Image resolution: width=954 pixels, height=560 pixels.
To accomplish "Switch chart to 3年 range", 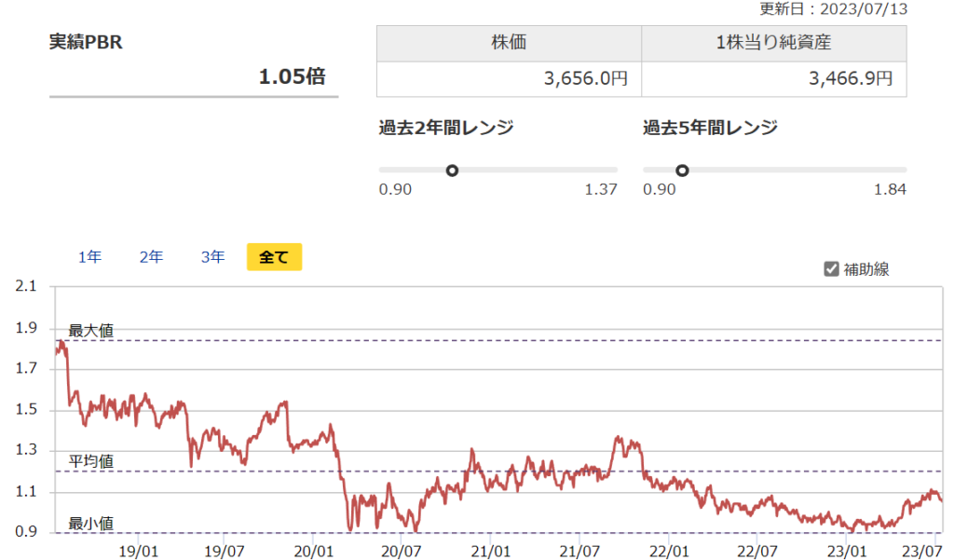I will coord(213,257).
